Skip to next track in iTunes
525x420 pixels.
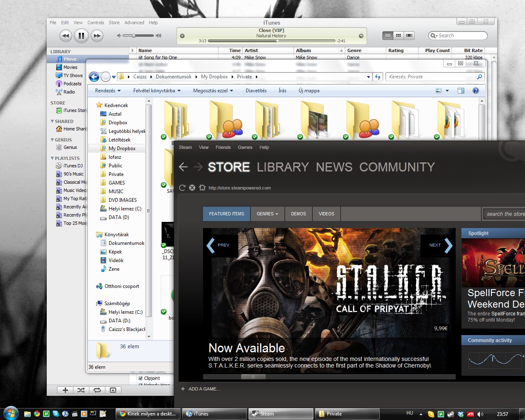(x=97, y=36)
